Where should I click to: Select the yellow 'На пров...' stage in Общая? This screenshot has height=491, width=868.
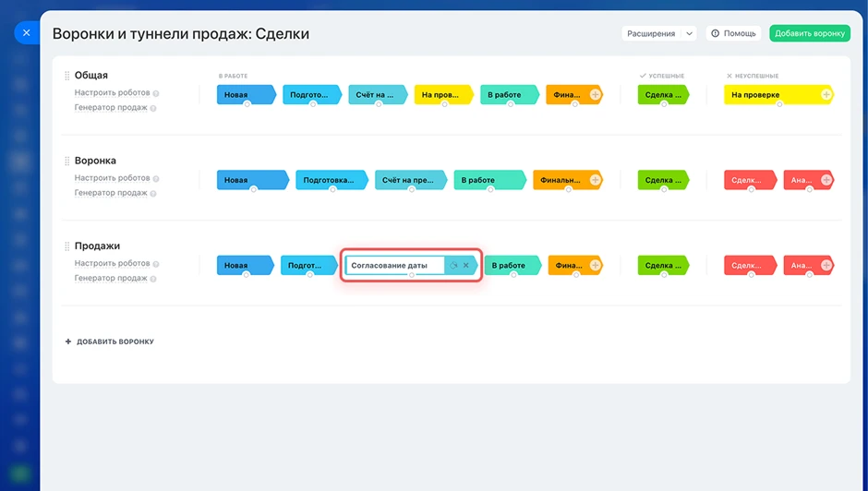[441, 94]
